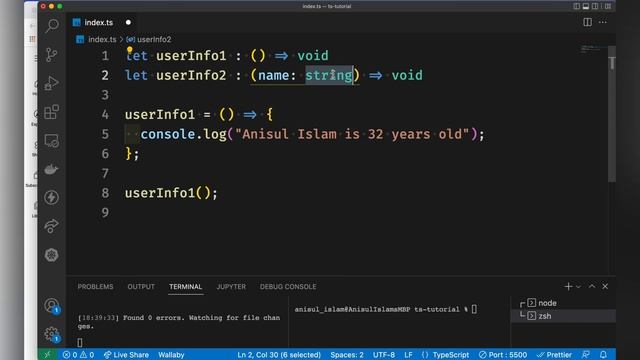Switch to the JUPYTER panel tab
The width and height of the screenshot is (640, 360).
[x=231, y=287]
